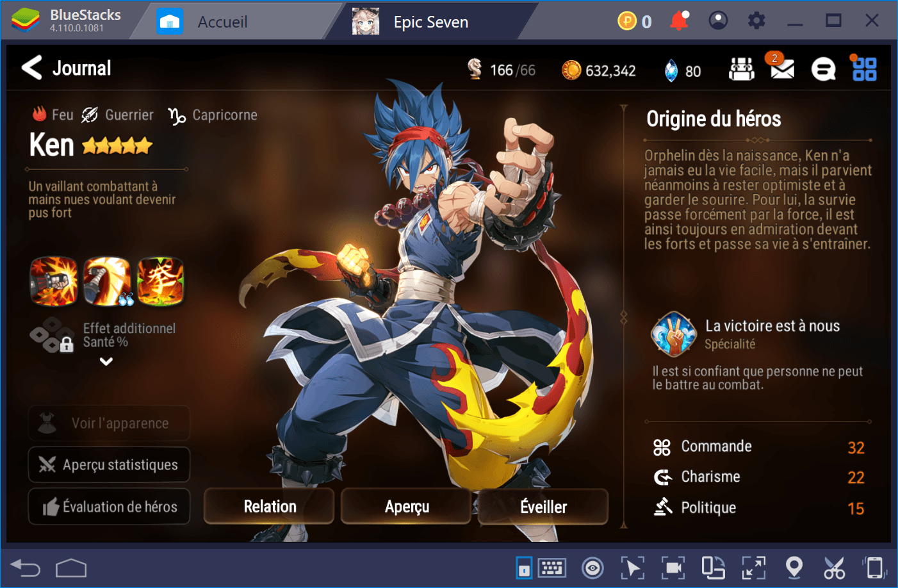Open BlueStacks settings gear
The image size is (898, 588).
[x=756, y=21]
